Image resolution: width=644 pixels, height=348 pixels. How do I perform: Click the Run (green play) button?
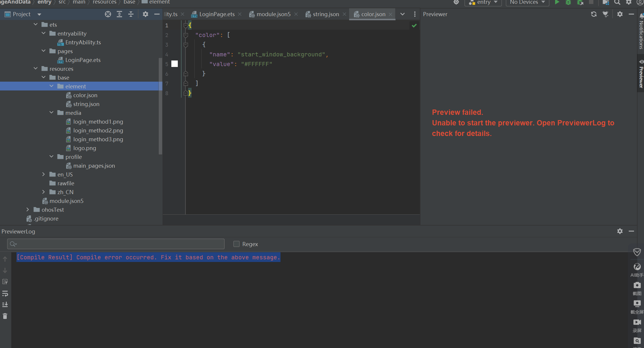(557, 2)
